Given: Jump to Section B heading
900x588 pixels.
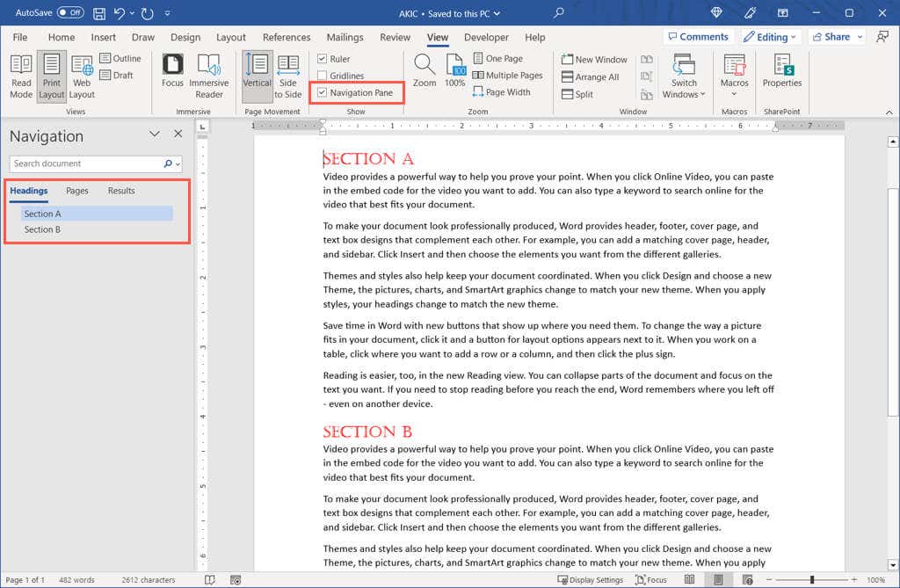Looking at the screenshot, I should (x=42, y=229).
